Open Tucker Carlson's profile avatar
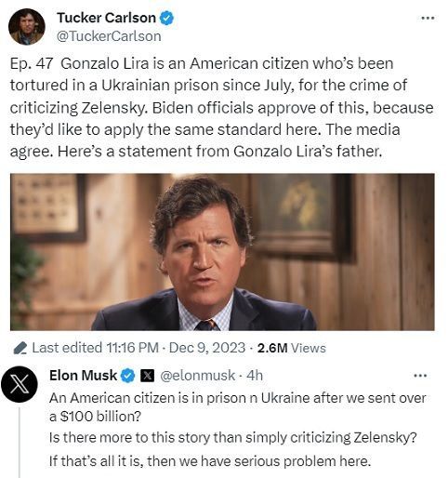Screen dimensions: 448x478 [27, 27]
